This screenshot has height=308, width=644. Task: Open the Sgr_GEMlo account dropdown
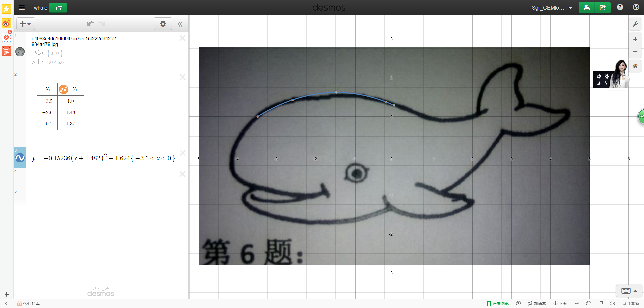(x=552, y=8)
